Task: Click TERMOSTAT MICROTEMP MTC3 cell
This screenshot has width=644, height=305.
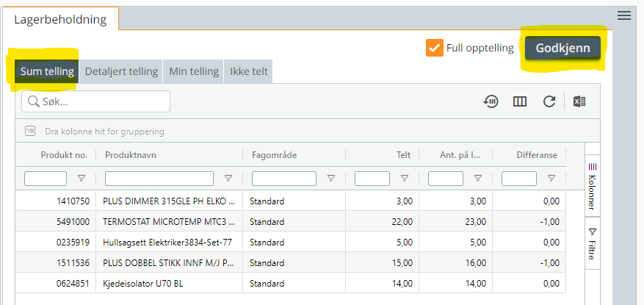Action: click(169, 222)
